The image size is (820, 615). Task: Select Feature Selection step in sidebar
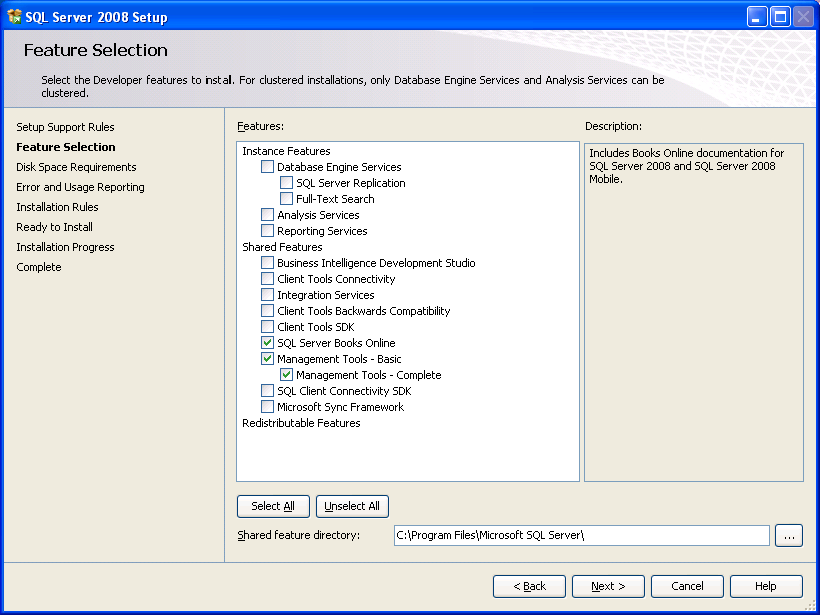[66, 147]
